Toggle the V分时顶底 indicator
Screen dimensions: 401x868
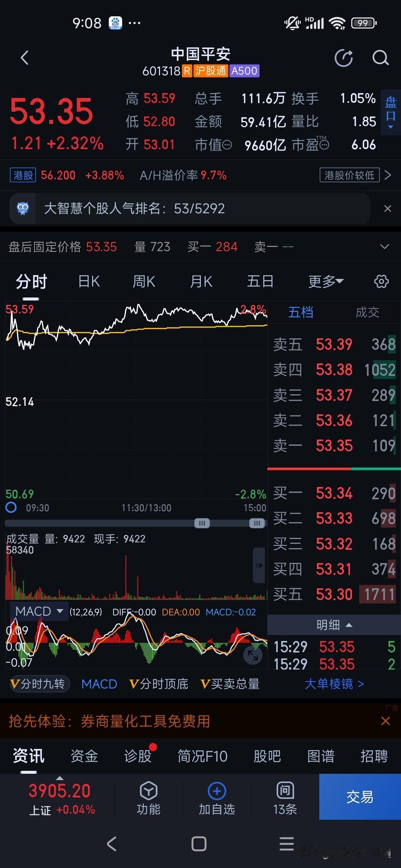pos(159,684)
